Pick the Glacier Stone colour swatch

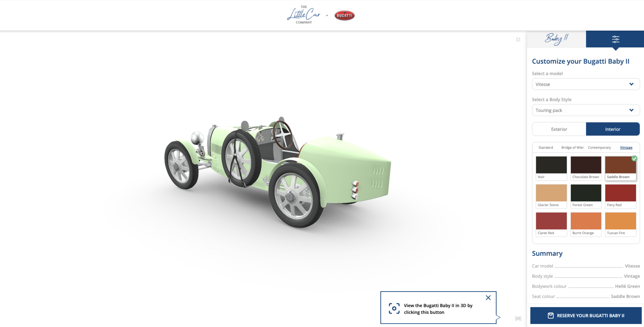[x=551, y=193]
